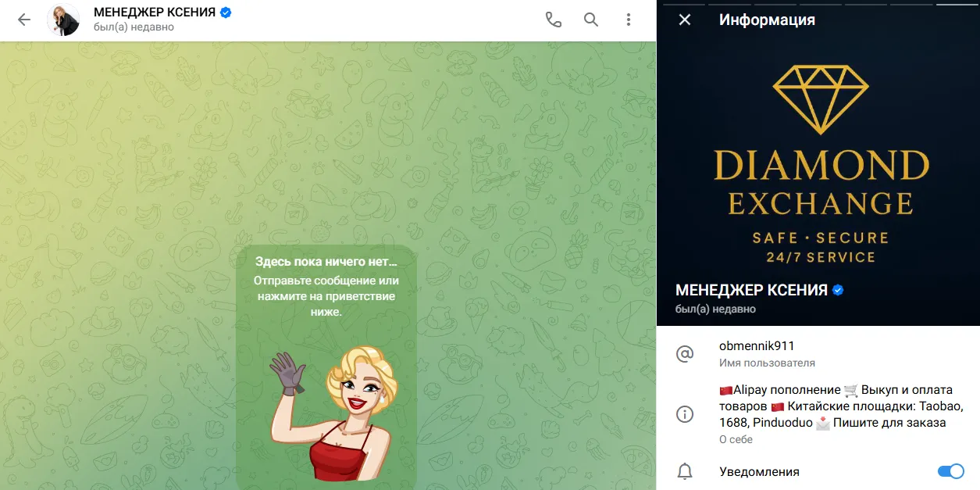980x490 pixels.
Task: Open the three-dot more options menu
Action: click(x=629, y=20)
